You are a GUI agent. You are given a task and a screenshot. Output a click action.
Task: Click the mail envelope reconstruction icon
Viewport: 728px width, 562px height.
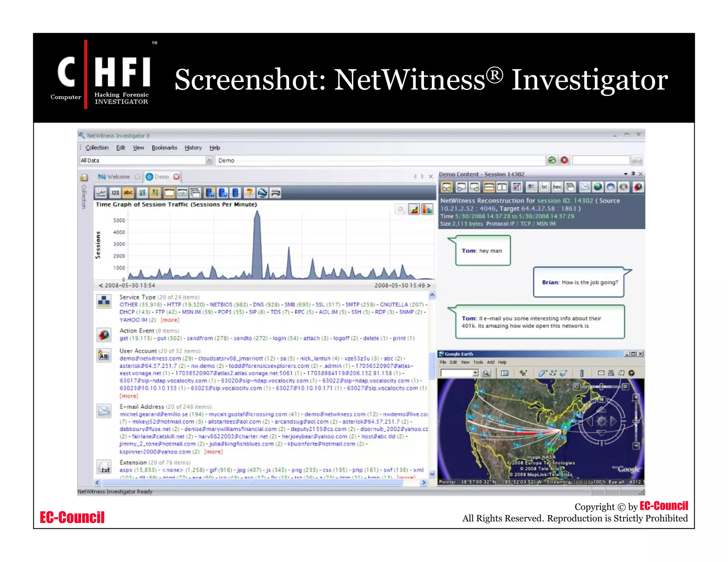click(585, 187)
